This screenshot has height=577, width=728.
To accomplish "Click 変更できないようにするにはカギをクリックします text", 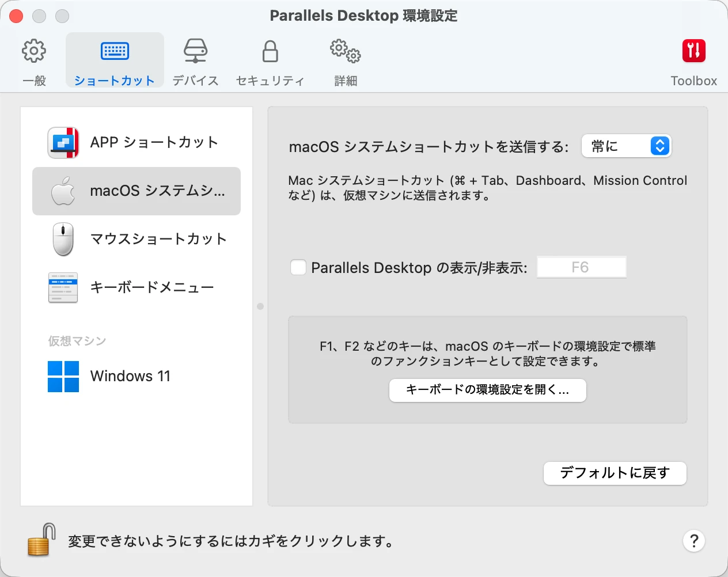I will 232,541.
